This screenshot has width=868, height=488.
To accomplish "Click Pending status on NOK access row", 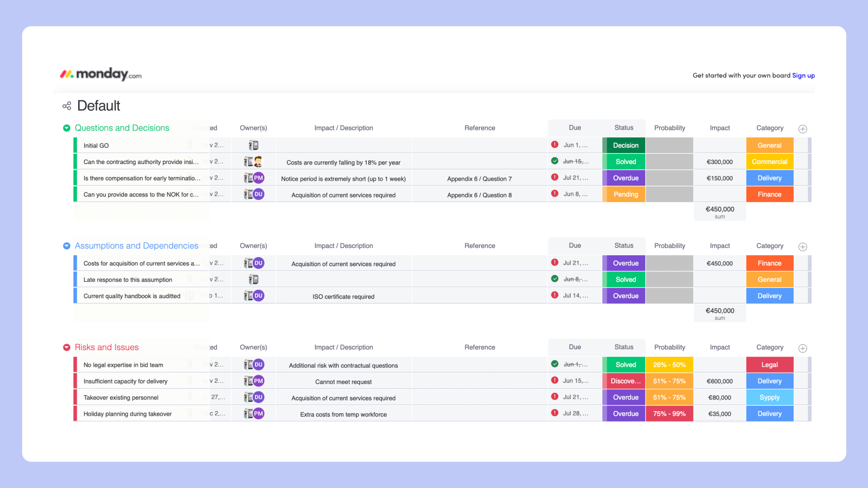I will point(626,194).
